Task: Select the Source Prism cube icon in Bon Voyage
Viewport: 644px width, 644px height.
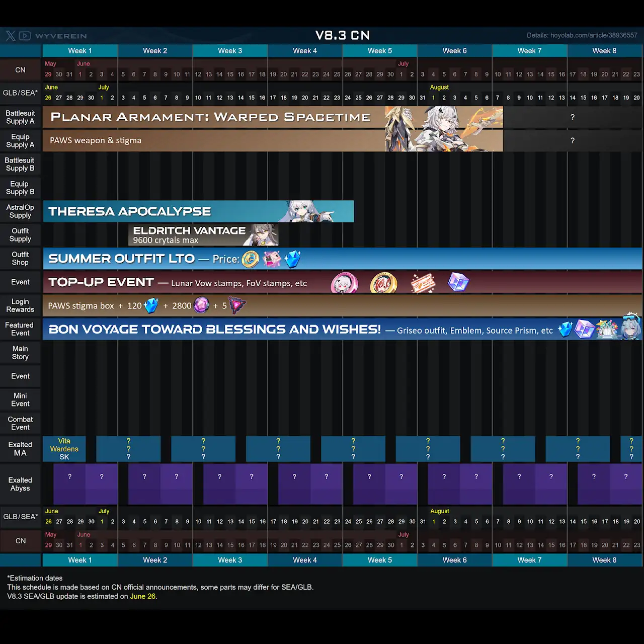Action: click(x=585, y=330)
